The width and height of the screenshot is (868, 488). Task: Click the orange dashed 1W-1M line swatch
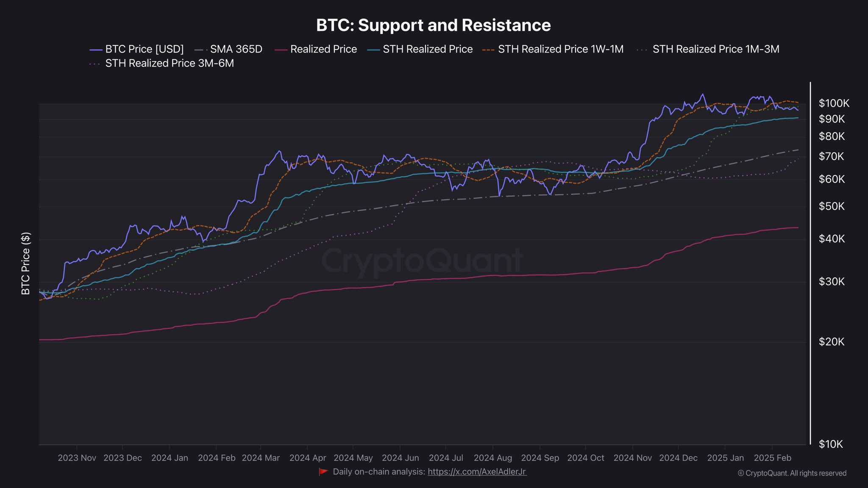coord(489,50)
